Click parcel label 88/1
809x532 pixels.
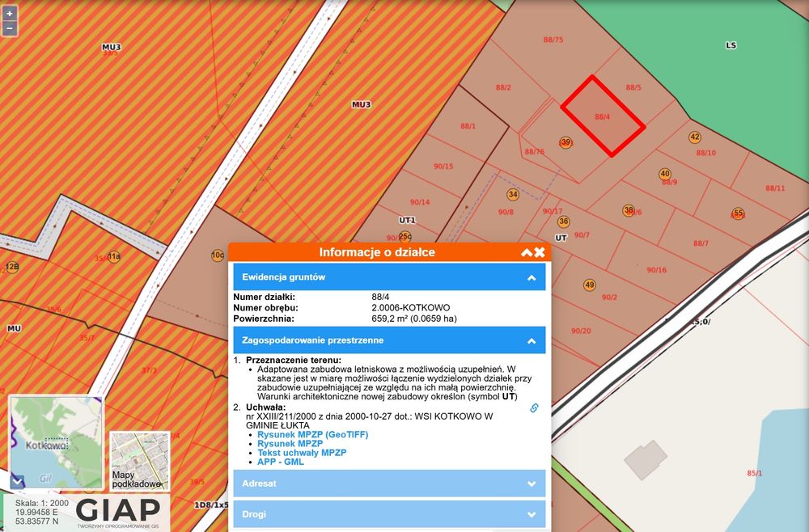tap(468, 126)
